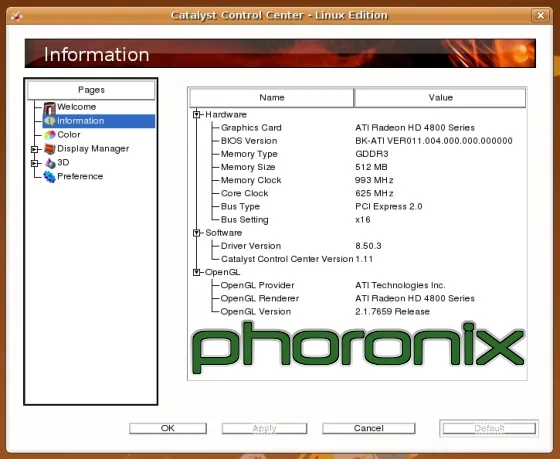The width and height of the screenshot is (560, 459).
Task: Select the BIOS Version row
Action: click(x=358, y=141)
